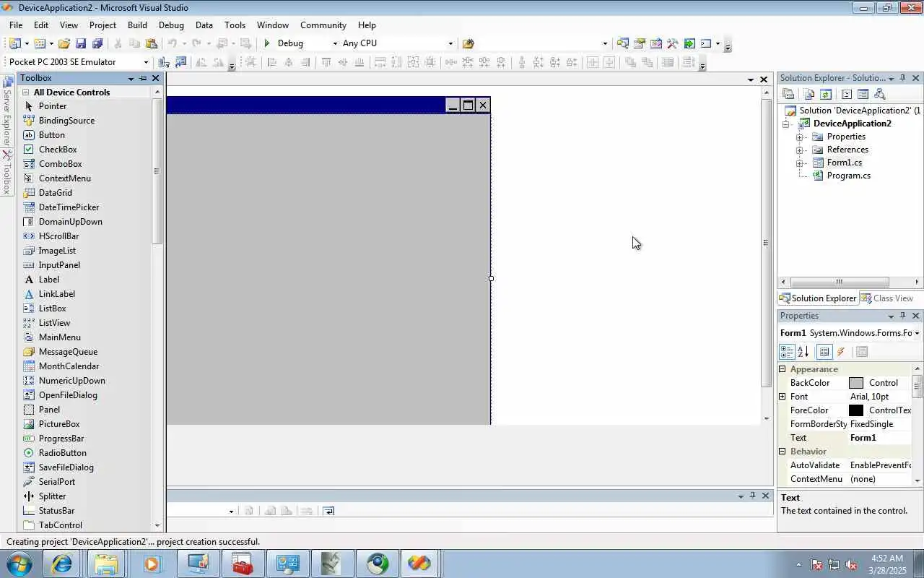
Task: Toggle the Properties button in Properties grid
Action: click(824, 352)
